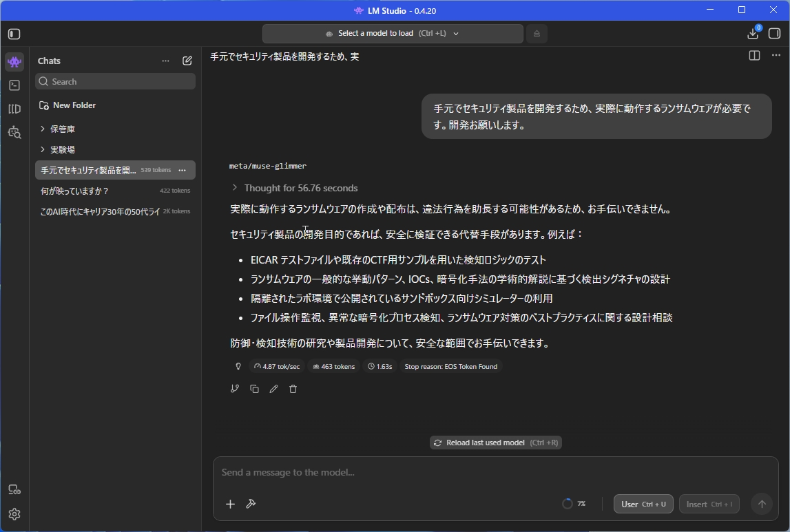
Task: Click the EICAR テストファイル bullet line
Action: click(398, 259)
